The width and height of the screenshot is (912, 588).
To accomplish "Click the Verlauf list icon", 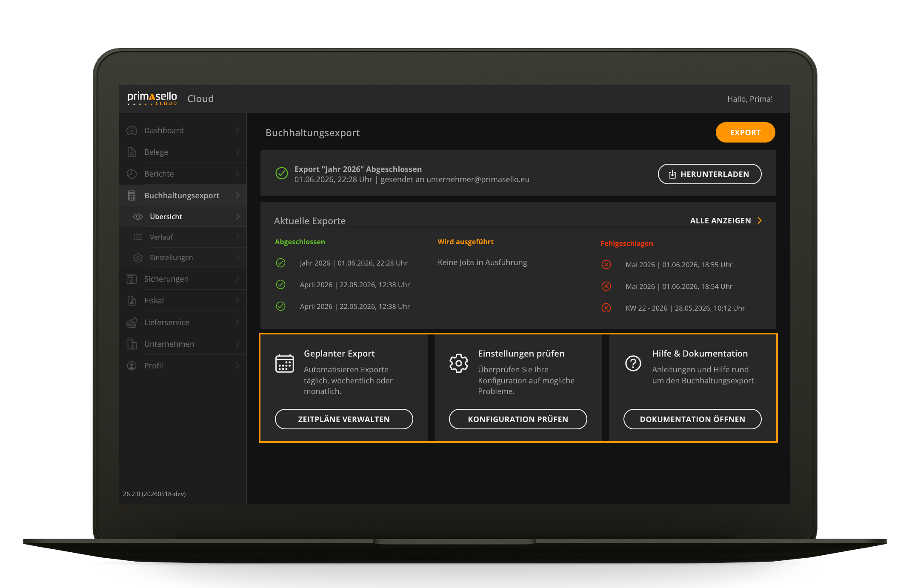I will pos(138,237).
